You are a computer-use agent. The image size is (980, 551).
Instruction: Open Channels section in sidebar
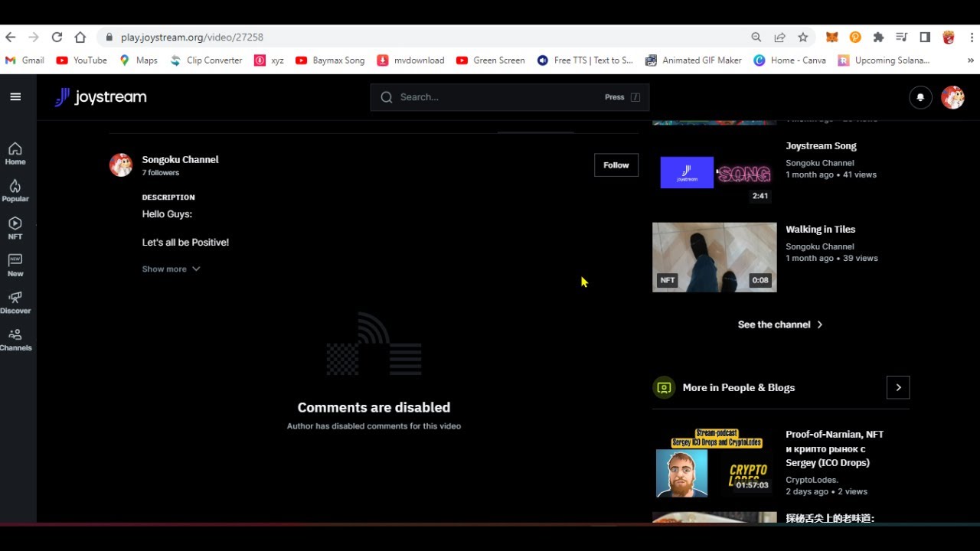click(x=15, y=340)
